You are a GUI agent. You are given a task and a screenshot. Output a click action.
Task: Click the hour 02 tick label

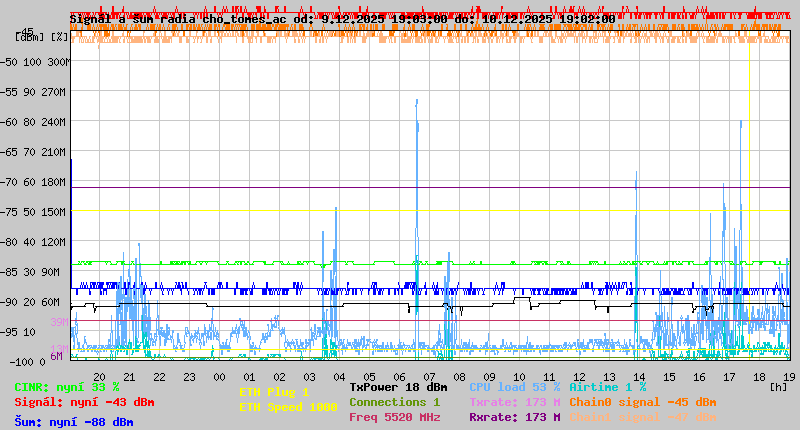(x=280, y=377)
